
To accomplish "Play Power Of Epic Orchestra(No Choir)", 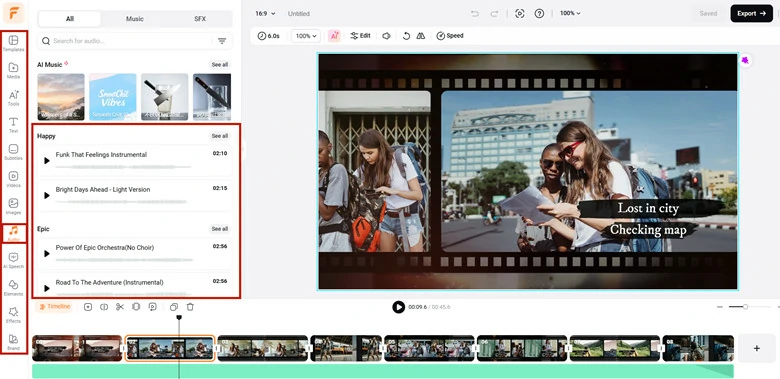I will coord(47,254).
